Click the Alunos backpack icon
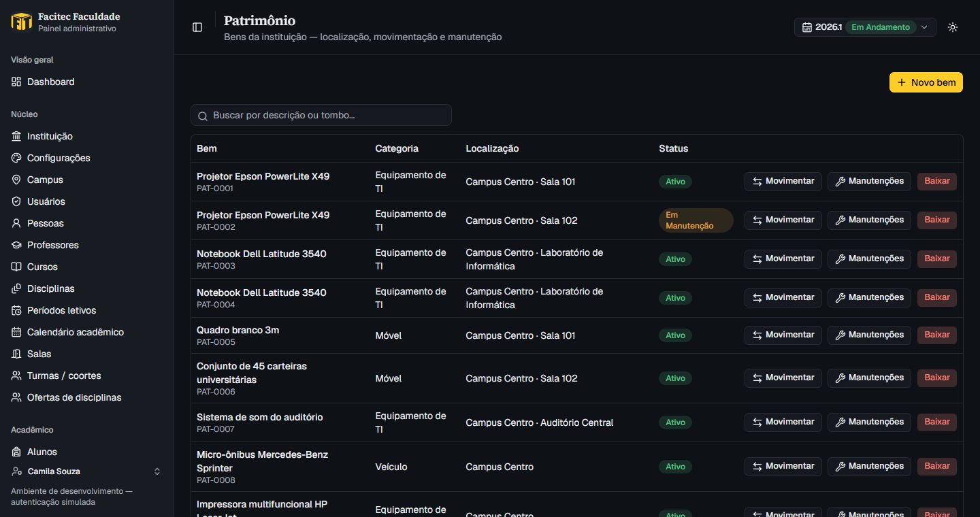The height and width of the screenshot is (517, 980). point(16,452)
